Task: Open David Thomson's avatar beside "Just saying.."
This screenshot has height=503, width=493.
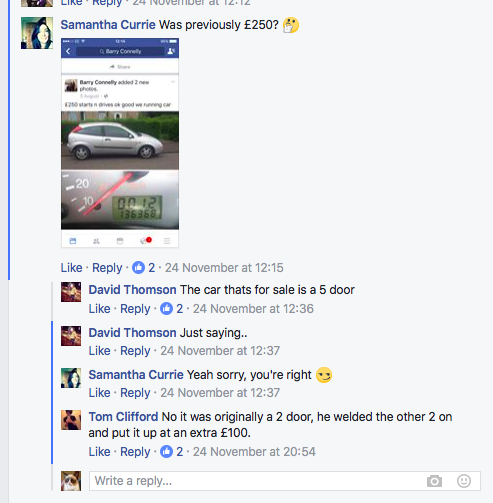Action: coord(71,336)
